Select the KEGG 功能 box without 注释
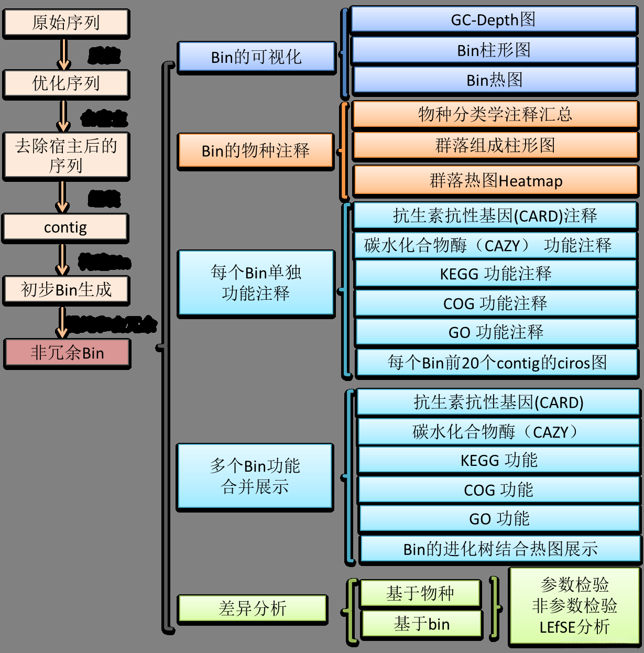The image size is (644, 653). pyautogui.click(x=499, y=460)
